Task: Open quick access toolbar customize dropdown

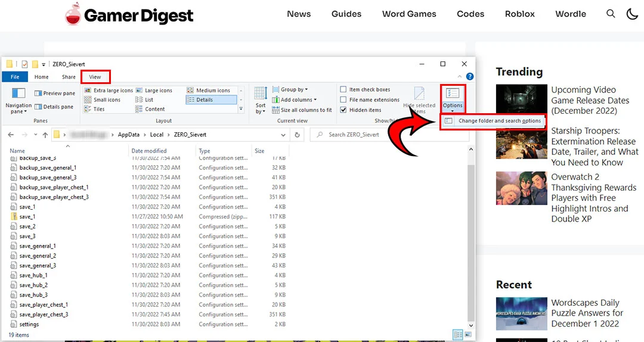Action: coord(44,64)
